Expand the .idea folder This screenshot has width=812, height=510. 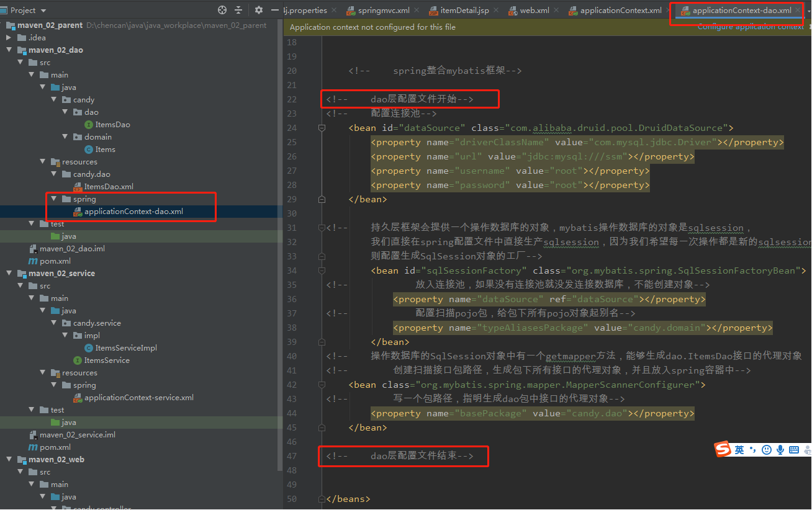point(9,38)
